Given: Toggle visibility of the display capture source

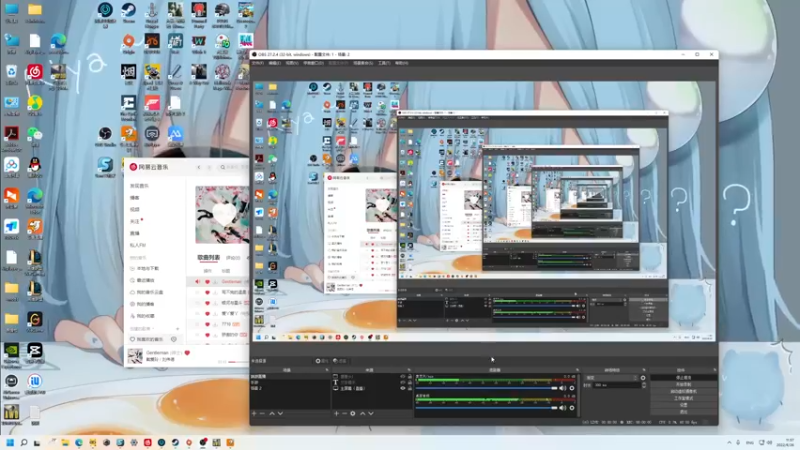Looking at the screenshot, I should point(403,388).
